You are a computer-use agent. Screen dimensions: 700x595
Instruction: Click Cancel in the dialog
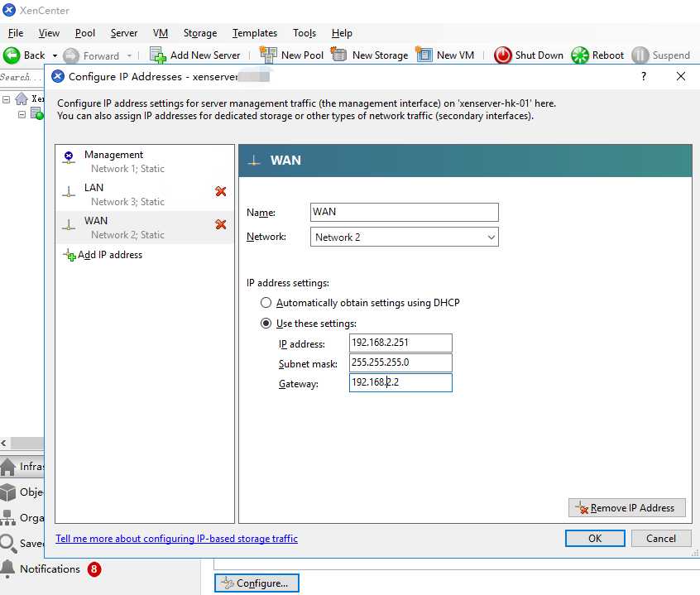(661, 538)
